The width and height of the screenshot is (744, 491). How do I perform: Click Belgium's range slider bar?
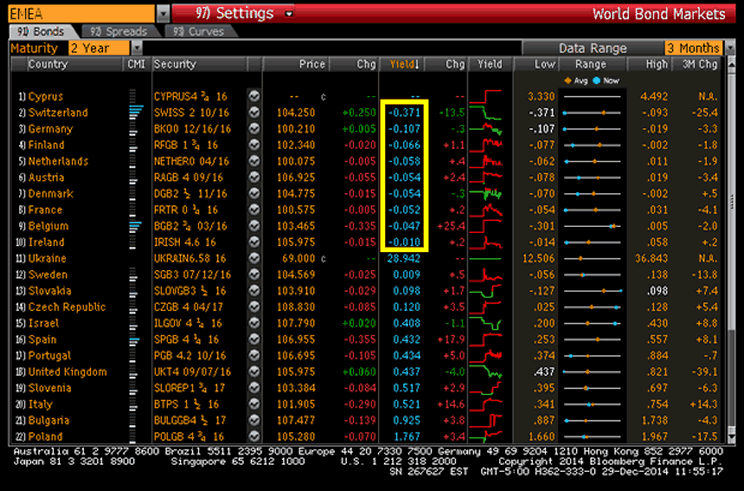(x=592, y=226)
